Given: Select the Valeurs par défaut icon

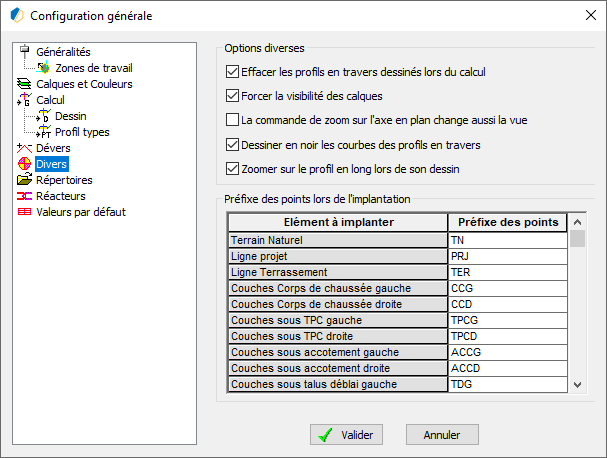Looking at the screenshot, I should coord(24,212).
